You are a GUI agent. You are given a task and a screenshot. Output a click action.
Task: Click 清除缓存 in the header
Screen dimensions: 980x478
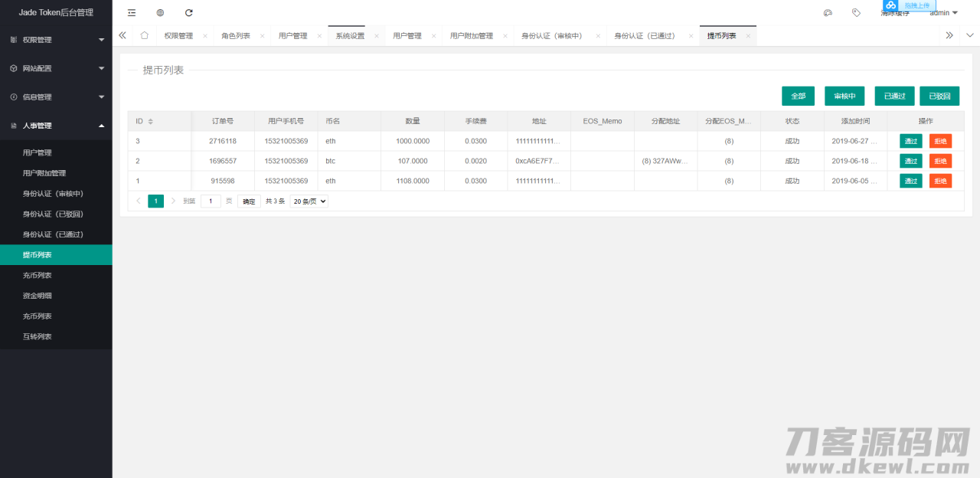coord(894,13)
